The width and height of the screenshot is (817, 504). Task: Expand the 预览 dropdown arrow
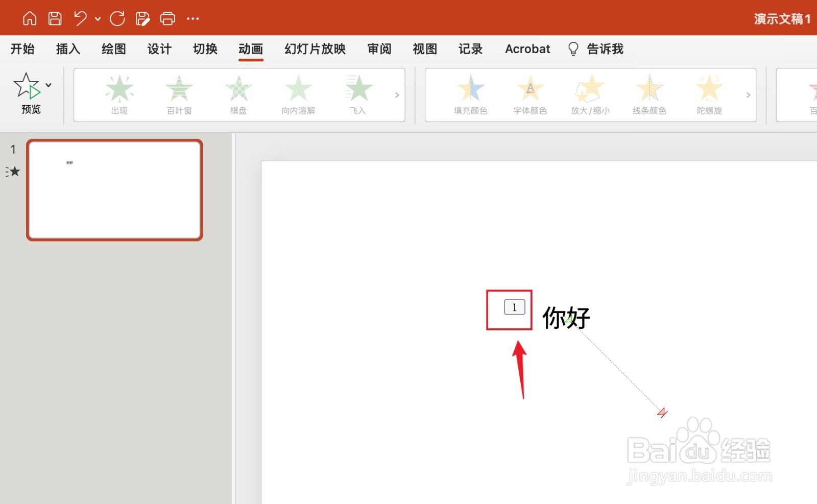pos(49,85)
